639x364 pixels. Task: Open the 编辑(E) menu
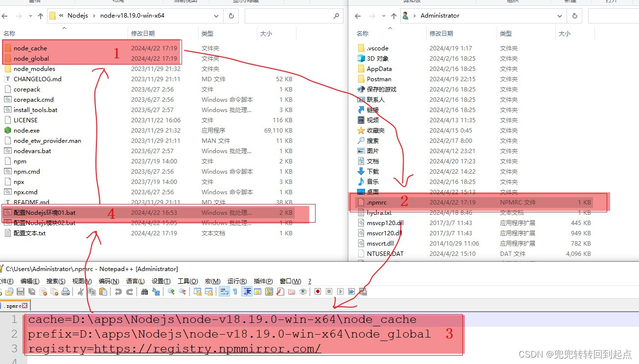[x=30, y=281]
